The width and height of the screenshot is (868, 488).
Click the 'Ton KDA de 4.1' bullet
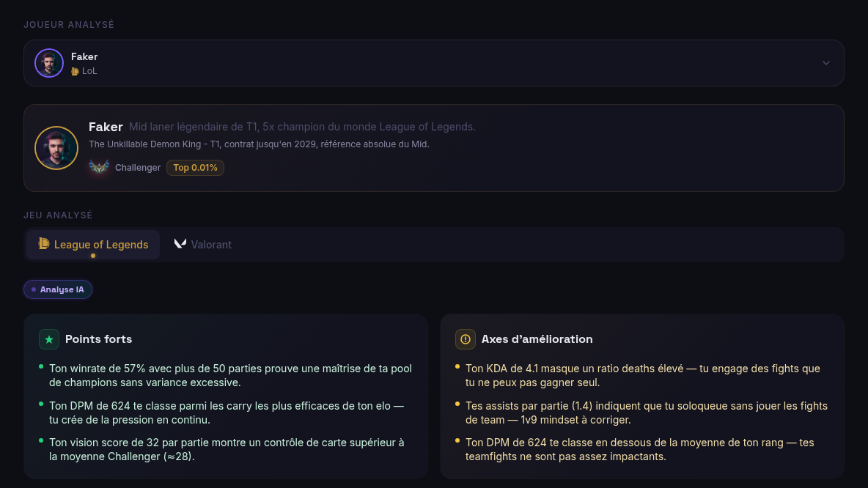[x=643, y=376]
